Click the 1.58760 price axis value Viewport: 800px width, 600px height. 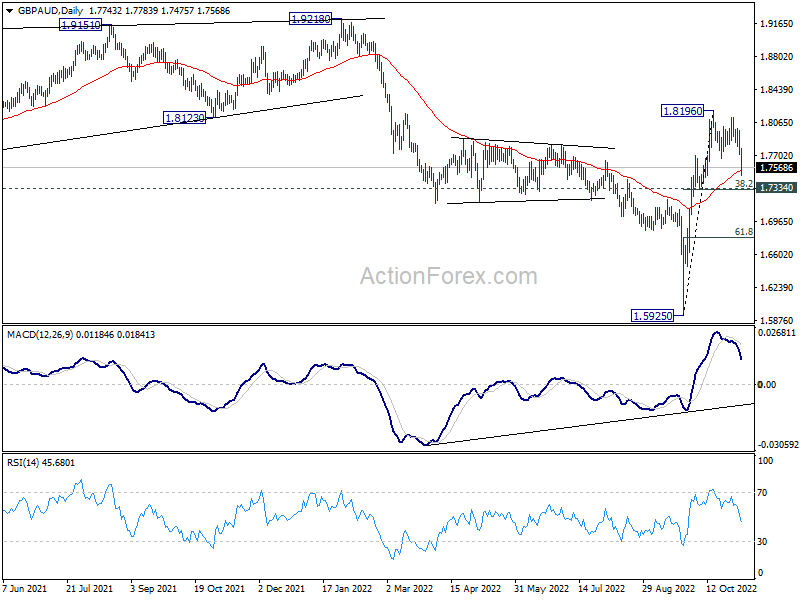click(776, 320)
